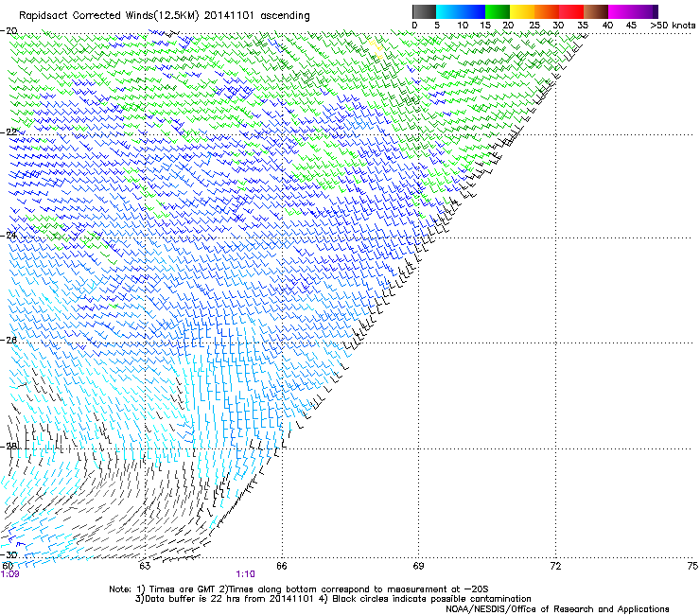Click the gray 0-5 knots legend swatch
Viewport: 700px width, 615px height.
click(x=424, y=11)
